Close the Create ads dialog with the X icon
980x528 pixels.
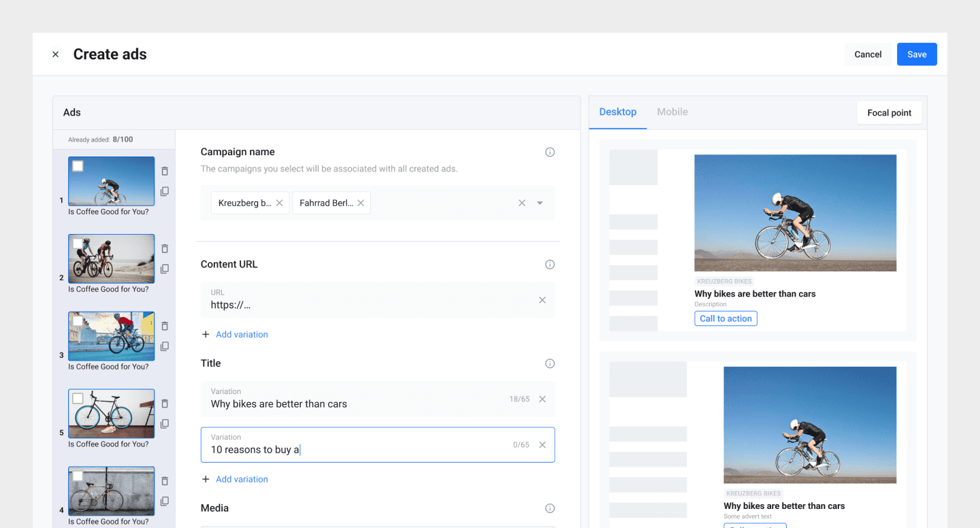(56, 54)
